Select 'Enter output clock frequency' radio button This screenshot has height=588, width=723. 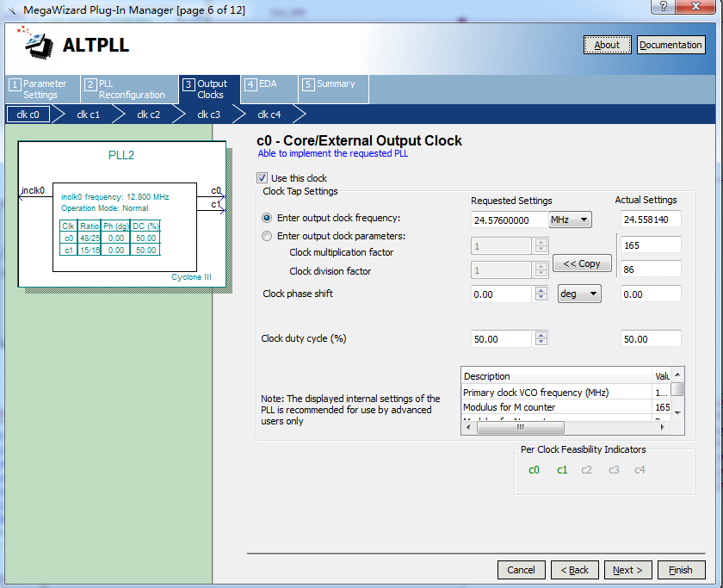(267, 218)
